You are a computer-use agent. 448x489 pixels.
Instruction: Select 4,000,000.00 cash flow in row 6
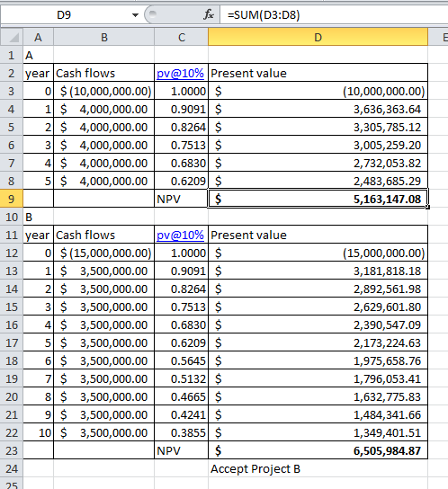pyautogui.click(x=104, y=145)
